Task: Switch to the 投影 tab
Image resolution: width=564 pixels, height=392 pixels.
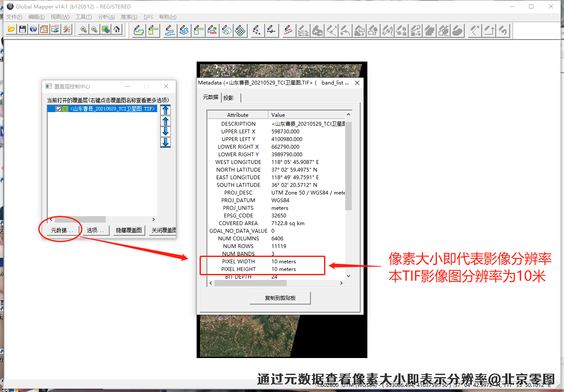Action: [229, 98]
